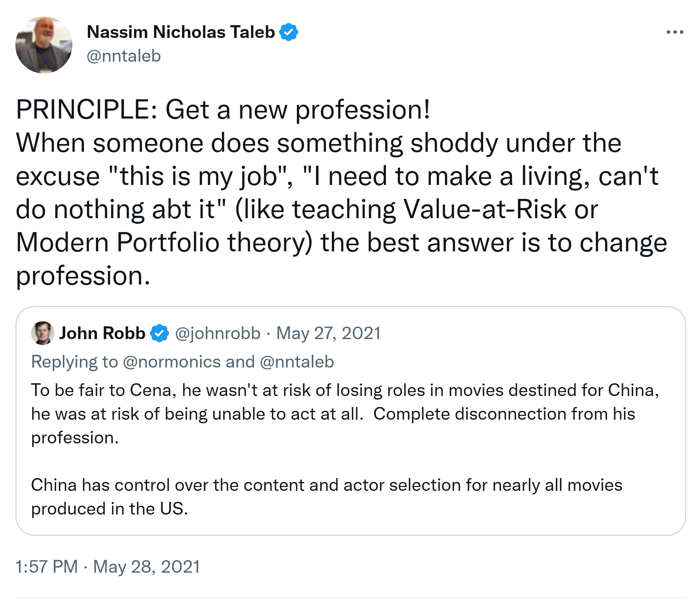The height and width of the screenshot is (610, 700).
Task: Click the John Robb display name
Action: pyautogui.click(x=102, y=333)
